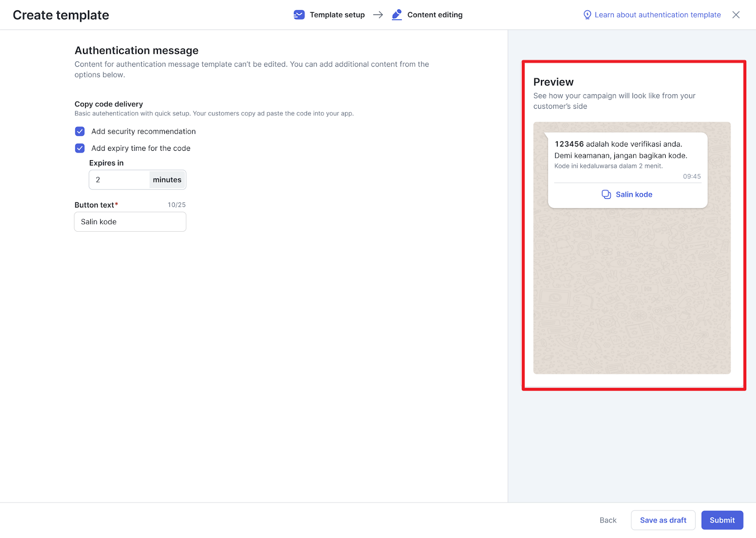
Task: Open Learn about authentication template link
Action: 657,15
